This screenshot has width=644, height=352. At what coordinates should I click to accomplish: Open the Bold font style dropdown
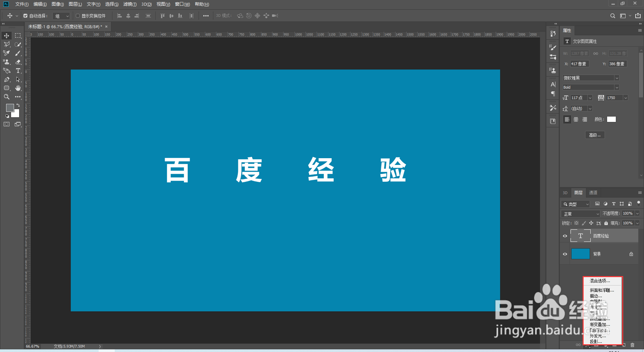coord(616,87)
